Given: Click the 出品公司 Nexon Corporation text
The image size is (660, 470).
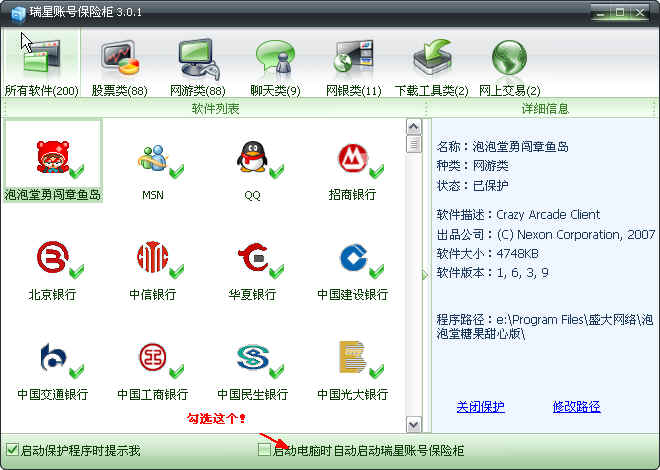Looking at the screenshot, I should coord(546,234).
